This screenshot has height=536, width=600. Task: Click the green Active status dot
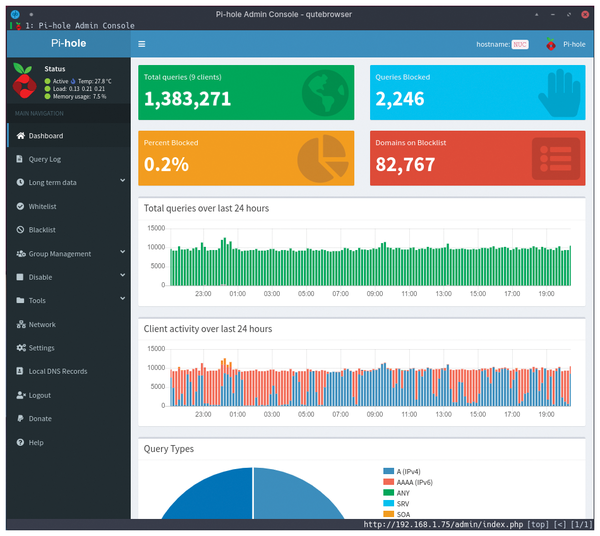[47, 81]
